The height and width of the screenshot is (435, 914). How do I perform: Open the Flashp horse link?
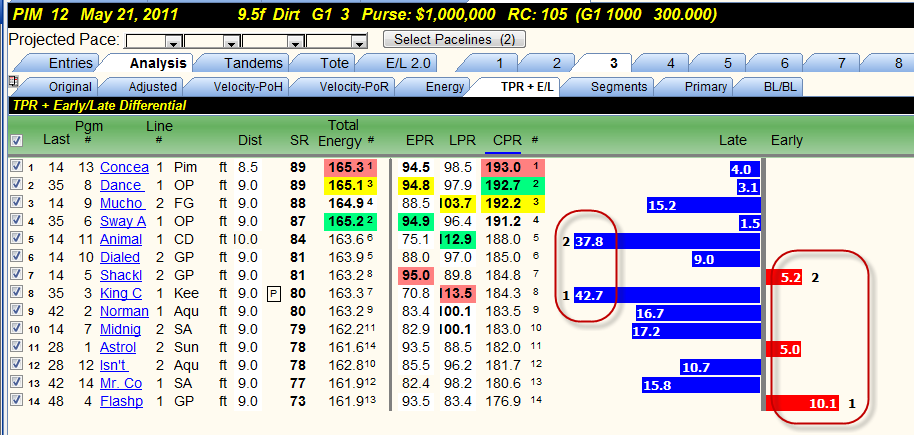click(121, 401)
